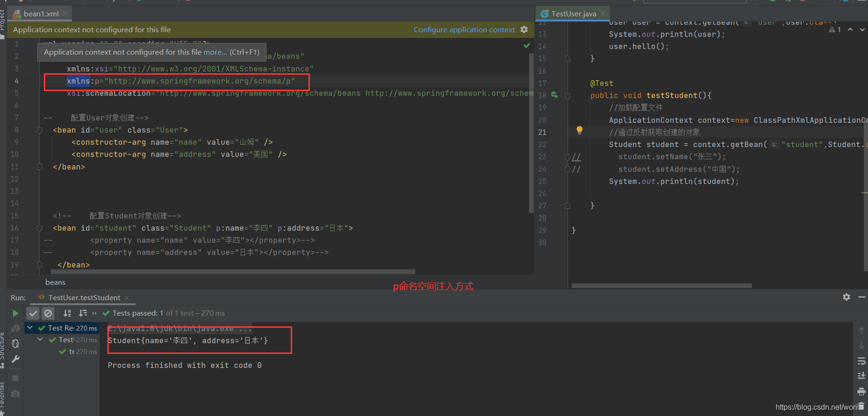Viewport: 868px width, 416px height.
Task: Switch to TestUser.java editor tab
Action: point(574,14)
